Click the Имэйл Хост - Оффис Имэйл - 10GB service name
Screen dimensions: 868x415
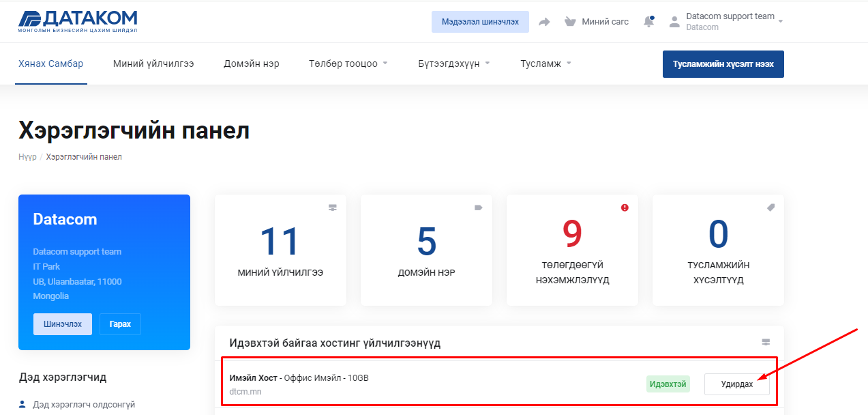[x=299, y=377]
